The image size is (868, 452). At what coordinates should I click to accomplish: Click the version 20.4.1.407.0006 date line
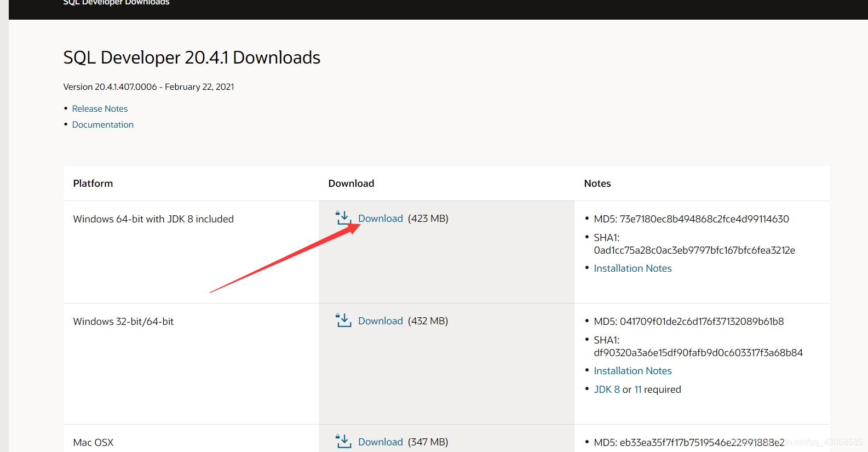pos(148,87)
